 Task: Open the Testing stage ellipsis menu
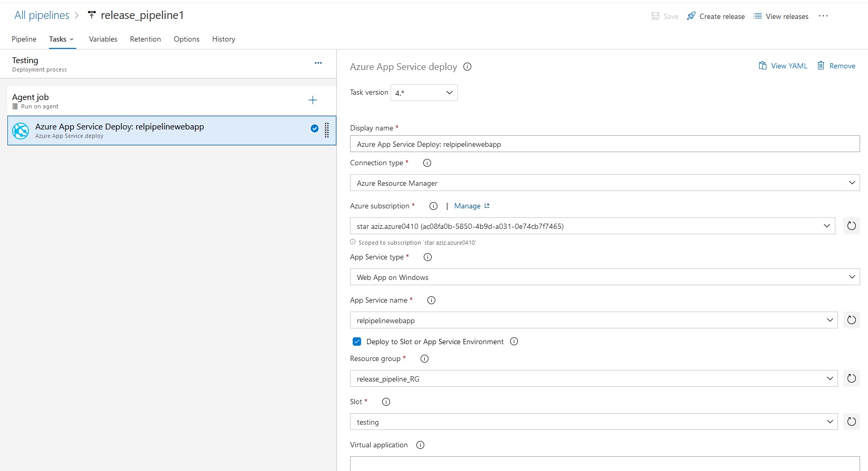point(318,63)
